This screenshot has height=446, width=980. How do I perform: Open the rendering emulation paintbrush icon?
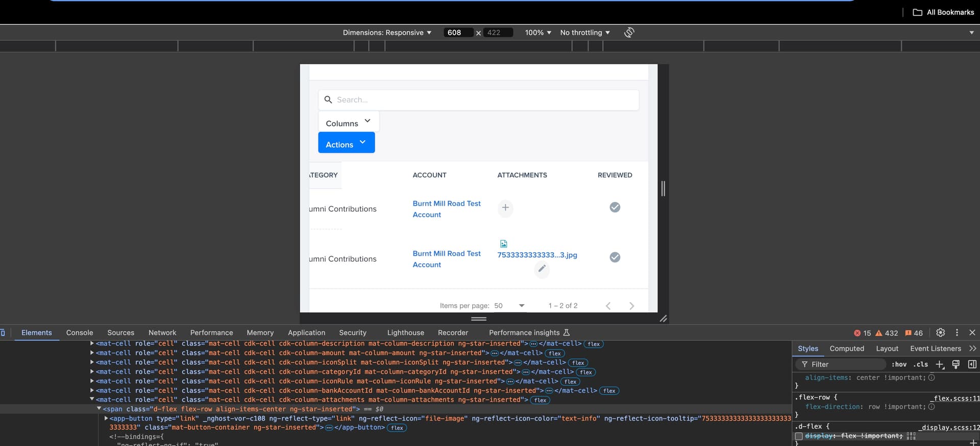[x=956, y=364]
